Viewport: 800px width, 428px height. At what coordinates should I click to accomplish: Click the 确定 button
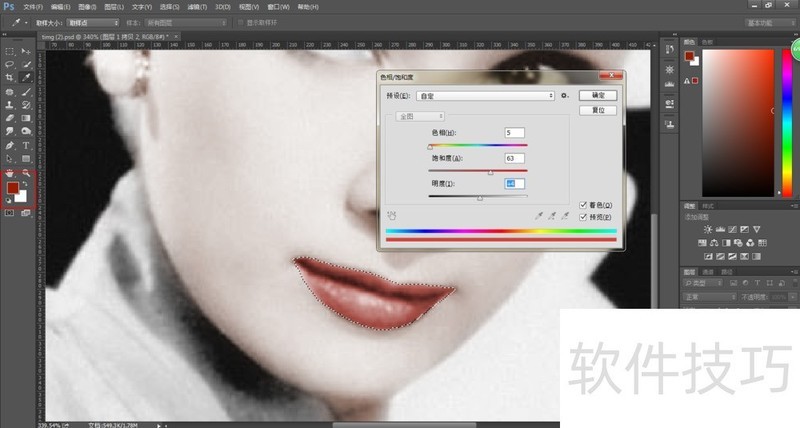click(x=598, y=95)
